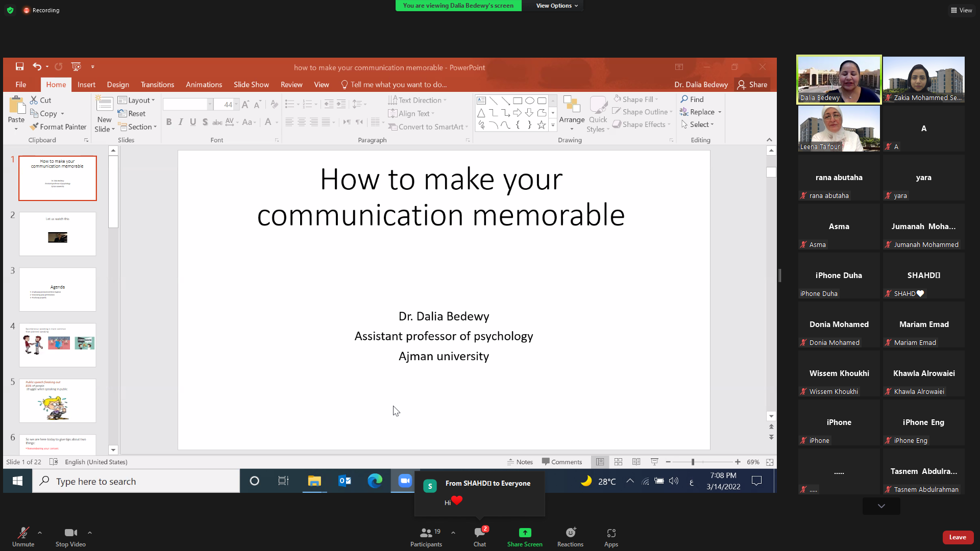Open Zoom Chat panel

(479, 533)
